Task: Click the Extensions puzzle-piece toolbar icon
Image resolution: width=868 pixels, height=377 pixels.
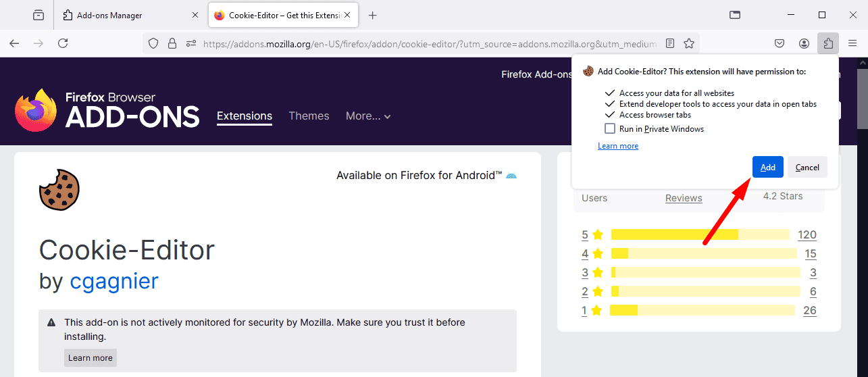Action: pos(828,43)
